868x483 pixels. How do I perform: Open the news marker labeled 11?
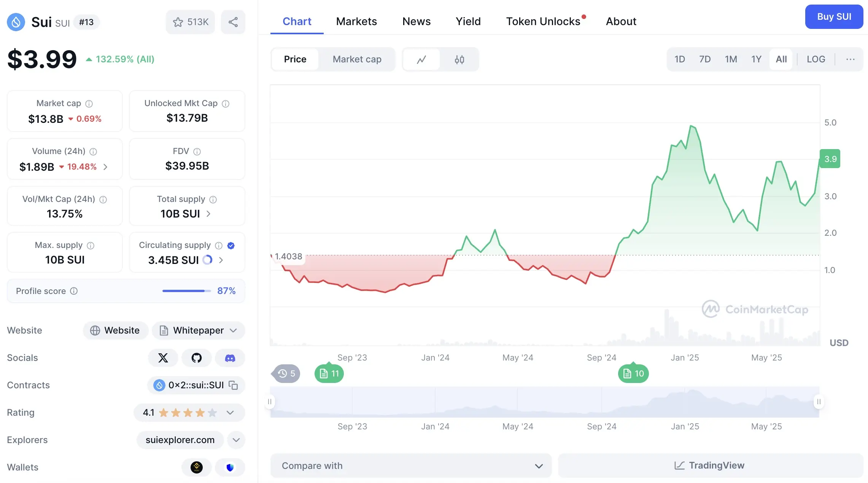[x=329, y=373]
